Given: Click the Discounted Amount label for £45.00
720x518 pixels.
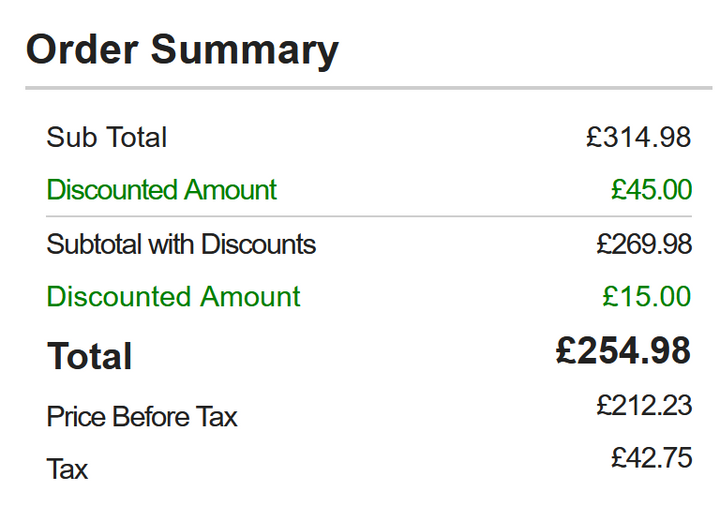Looking at the screenshot, I should [x=162, y=190].
